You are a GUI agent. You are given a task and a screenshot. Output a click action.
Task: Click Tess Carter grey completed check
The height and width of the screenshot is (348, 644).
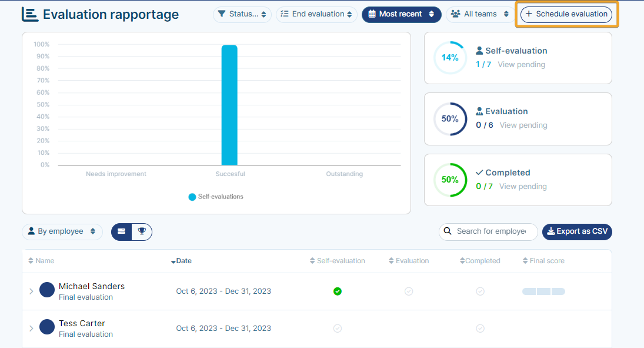(x=480, y=328)
